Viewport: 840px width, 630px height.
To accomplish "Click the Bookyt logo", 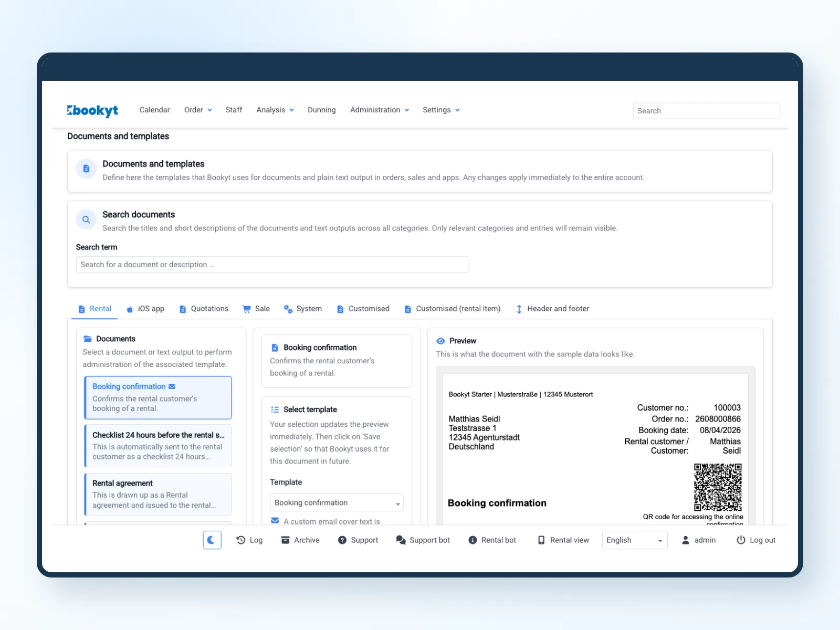I will pos(92,110).
